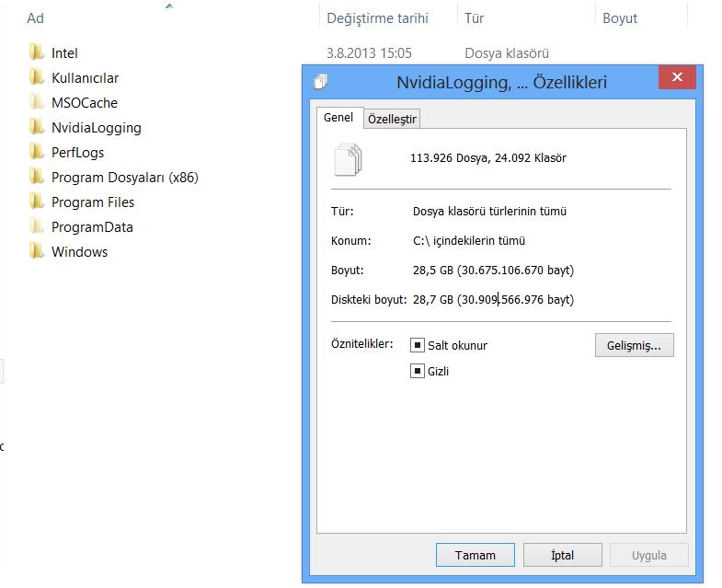This screenshot has width=722, height=588.
Task: Click the İptal button
Action: [562, 555]
